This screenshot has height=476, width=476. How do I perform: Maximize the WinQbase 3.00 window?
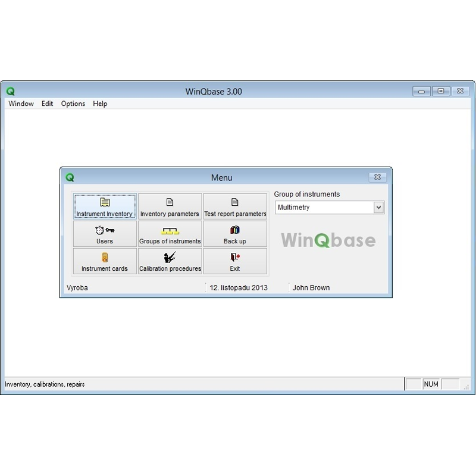[441, 91]
